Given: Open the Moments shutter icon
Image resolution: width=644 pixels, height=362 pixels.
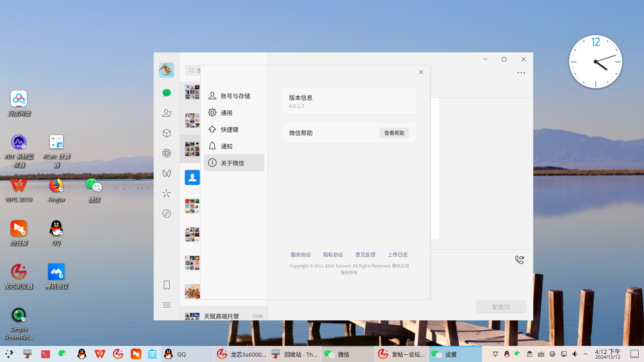Looking at the screenshot, I should [167, 153].
